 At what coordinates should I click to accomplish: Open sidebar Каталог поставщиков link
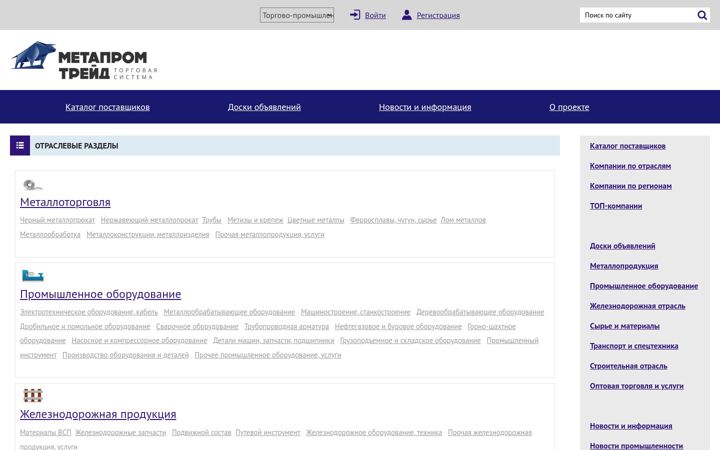628,146
